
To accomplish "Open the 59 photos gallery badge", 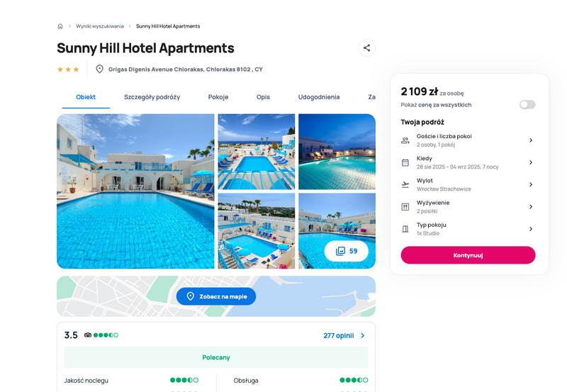I will [347, 251].
